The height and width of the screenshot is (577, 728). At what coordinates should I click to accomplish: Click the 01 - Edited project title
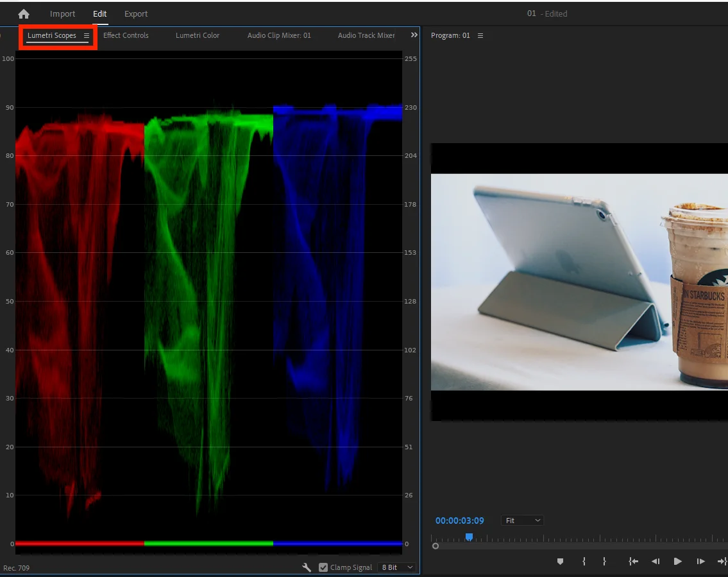pyautogui.click(x=547, y=14)
